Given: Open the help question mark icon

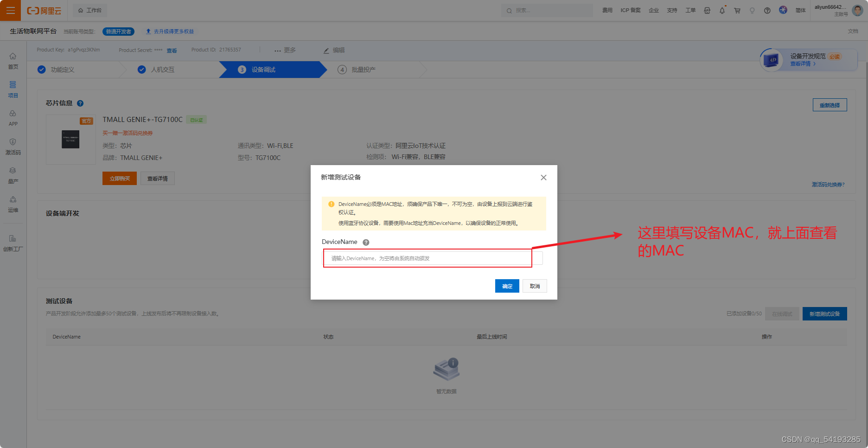Looking at the screenshot, I should click(767, 10).
